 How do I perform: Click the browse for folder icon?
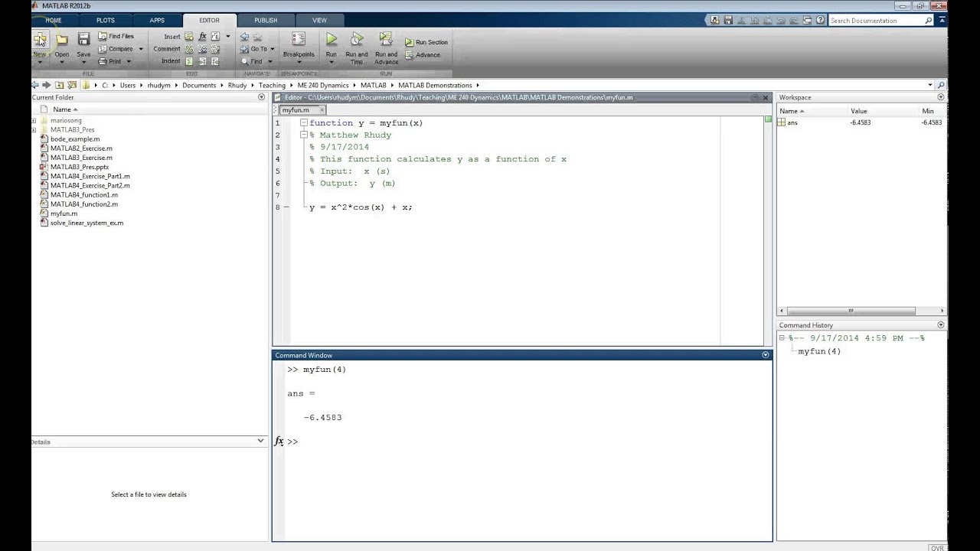pos(73,85)
